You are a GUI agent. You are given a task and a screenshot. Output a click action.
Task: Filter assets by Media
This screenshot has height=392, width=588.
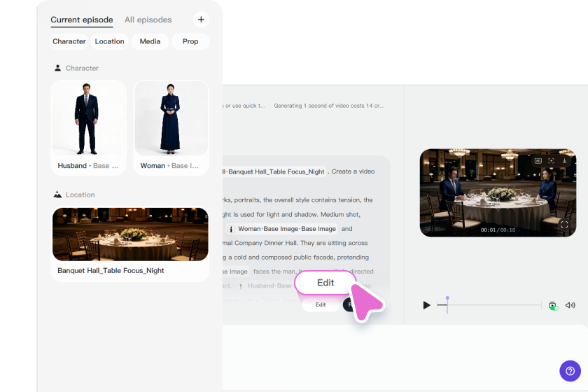(x=150, y=41)
